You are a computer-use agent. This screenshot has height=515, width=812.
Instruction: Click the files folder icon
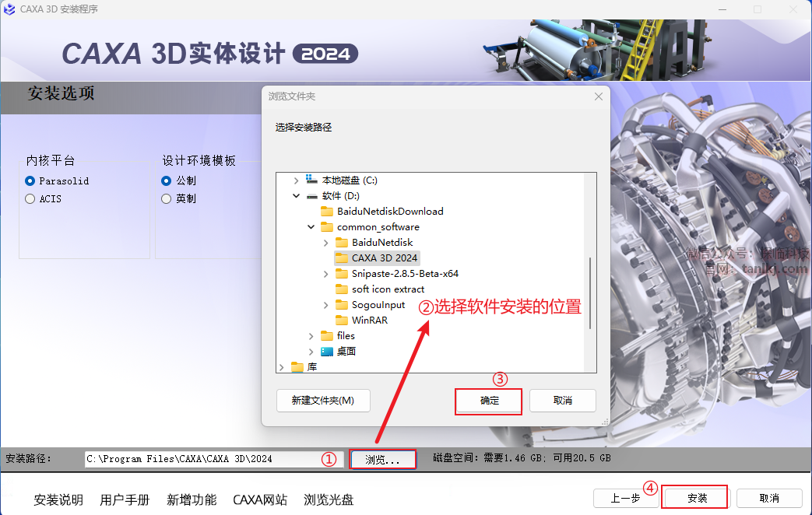tap(327, 335)
